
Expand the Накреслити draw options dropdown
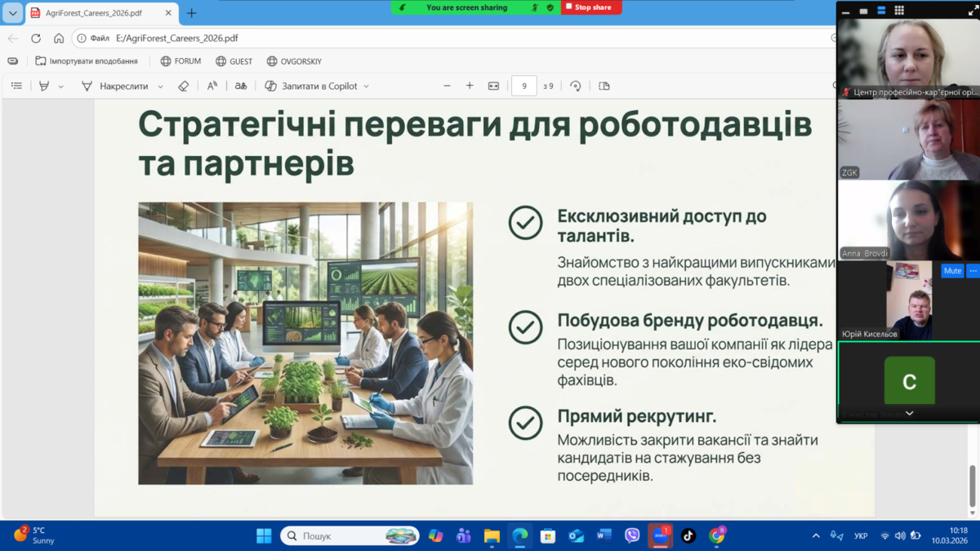pos(160,86)
